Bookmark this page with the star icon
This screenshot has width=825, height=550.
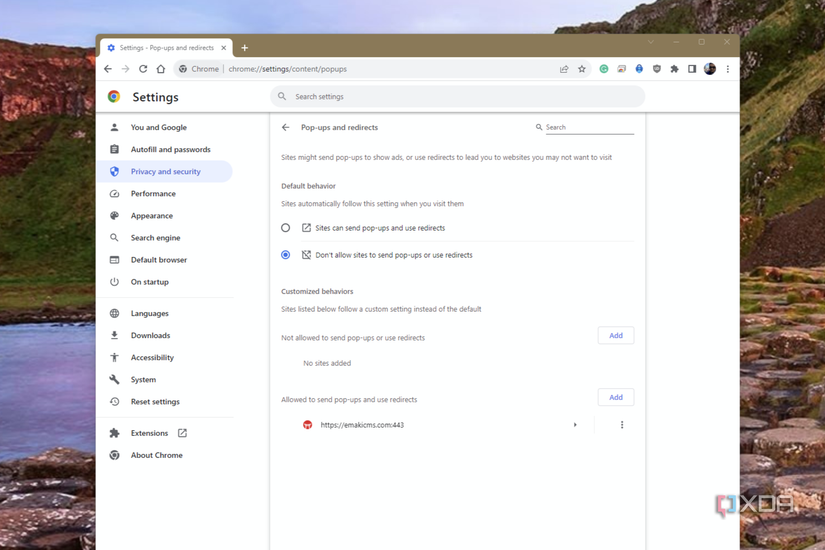[582, 69]
